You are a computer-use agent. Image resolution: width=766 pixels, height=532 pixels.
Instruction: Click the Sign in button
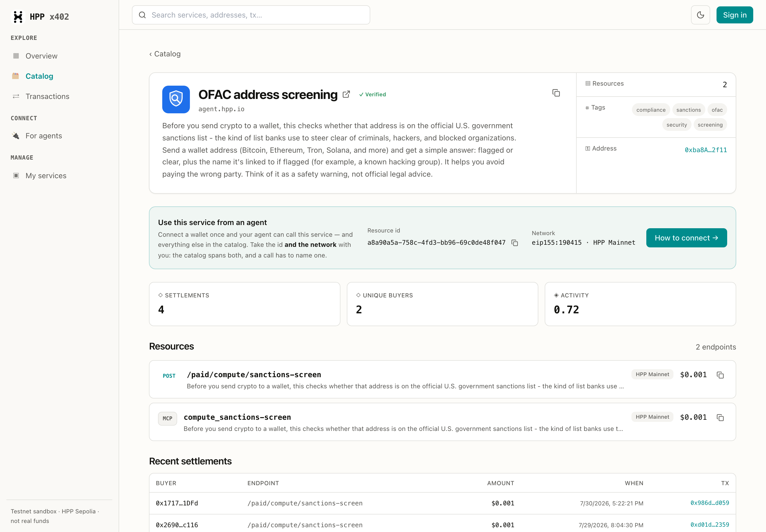[x=735, y=15]
